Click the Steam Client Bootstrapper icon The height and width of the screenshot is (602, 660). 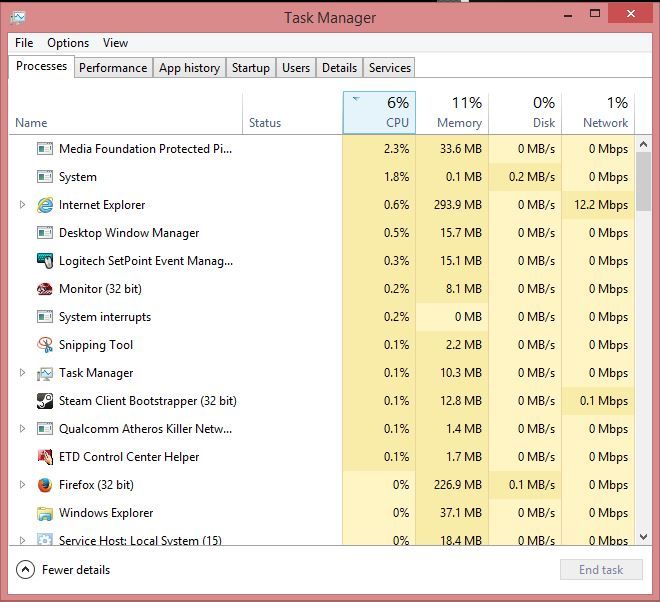click(45, 401)
